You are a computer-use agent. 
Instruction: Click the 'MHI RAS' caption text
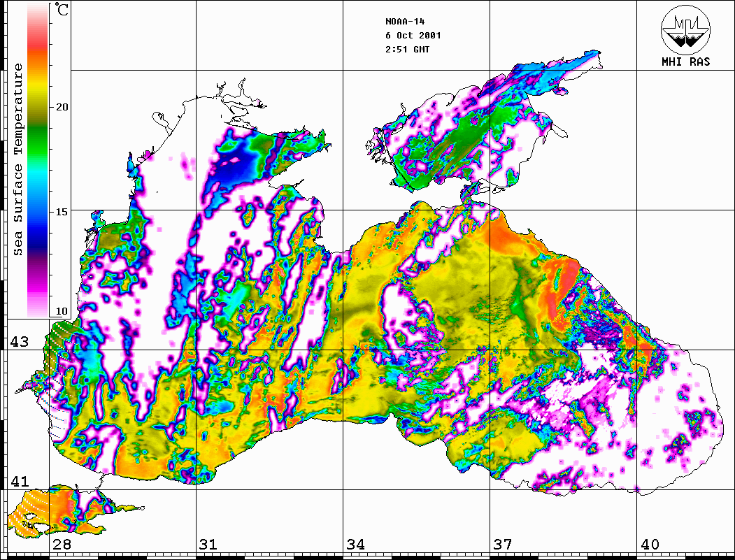[686, 62]
